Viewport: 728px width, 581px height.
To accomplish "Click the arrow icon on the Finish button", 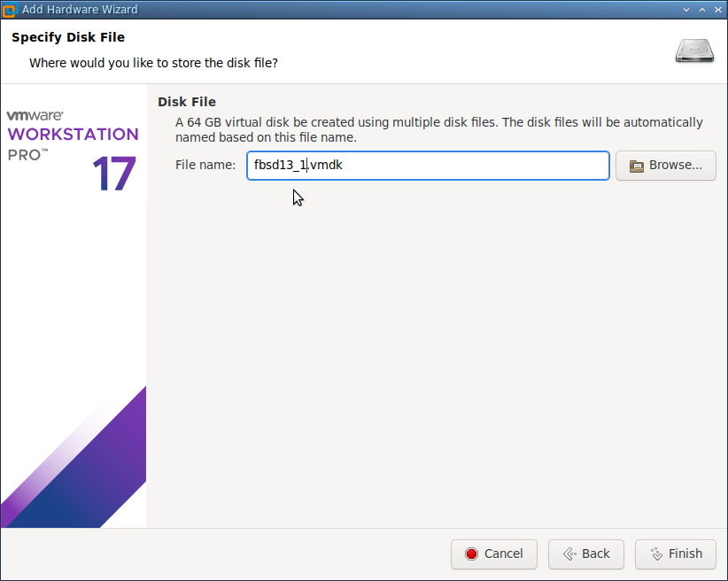I will tap(656, 554).
